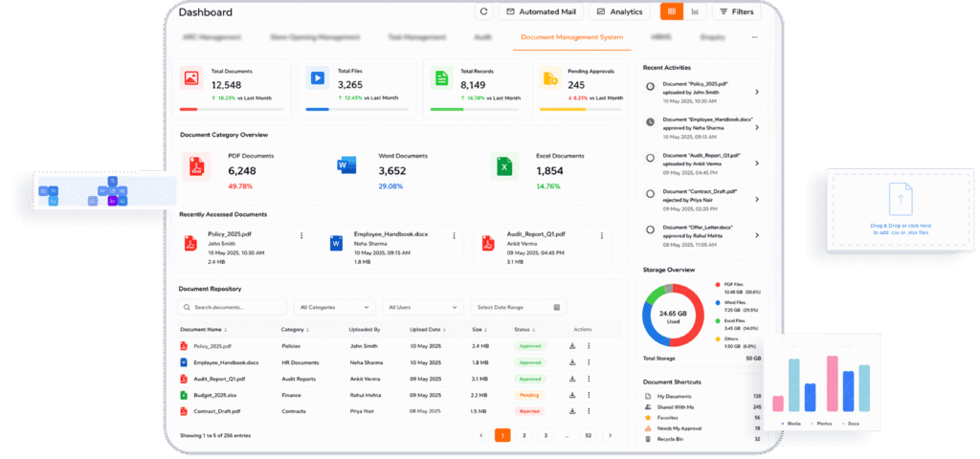The width and height of the screenshot is (980, 459).
Task: Sort by the Category column
Action: click(295, 330)
